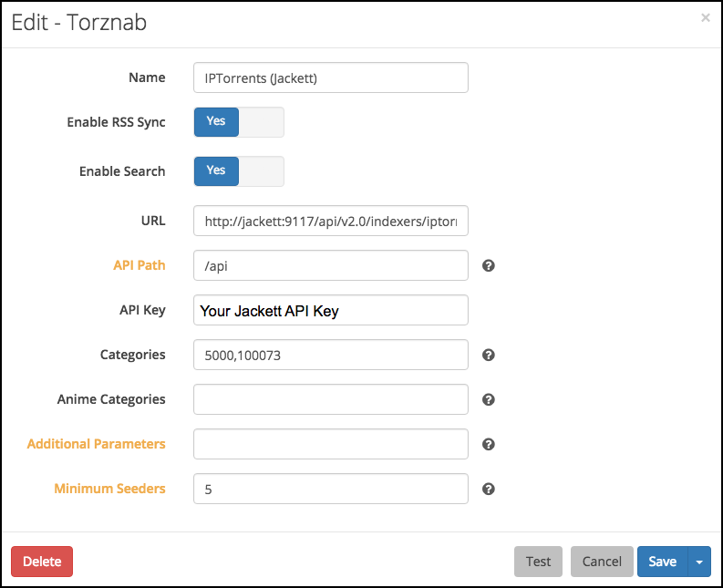Focus the Name input field
The height and width of the screenshot is (588, 723).
click(331, 77)
